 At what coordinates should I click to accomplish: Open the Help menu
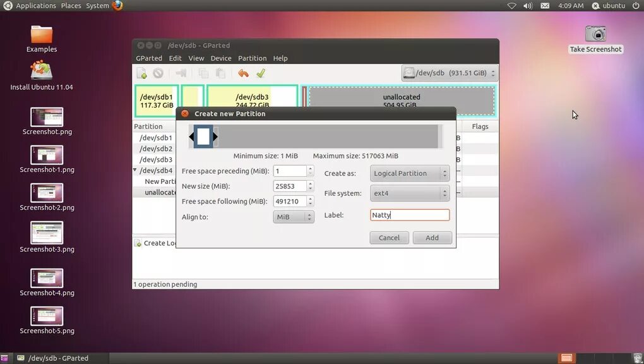[x=280, y=58]
